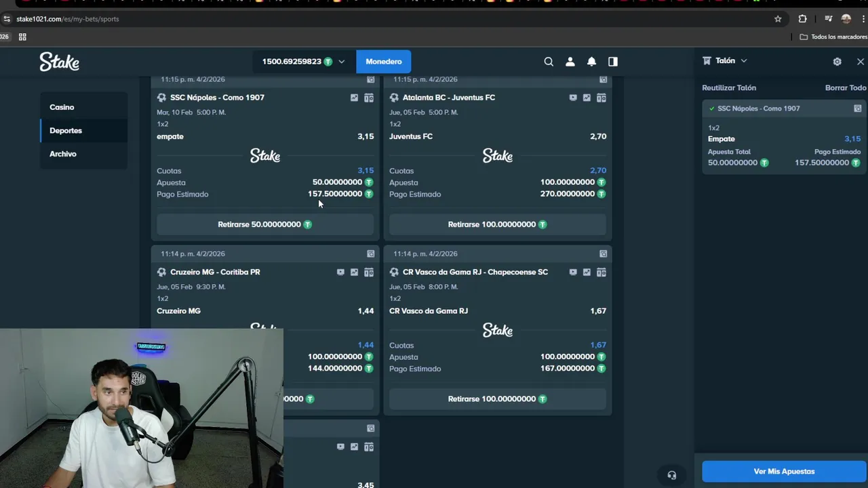
Task: Open the notifications bell
Action: pos(591,62)
